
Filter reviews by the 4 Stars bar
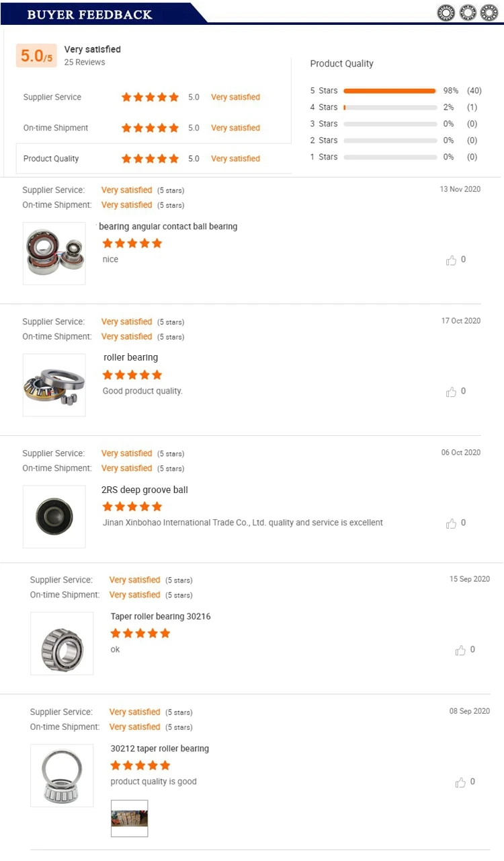[x=390, y=108]
